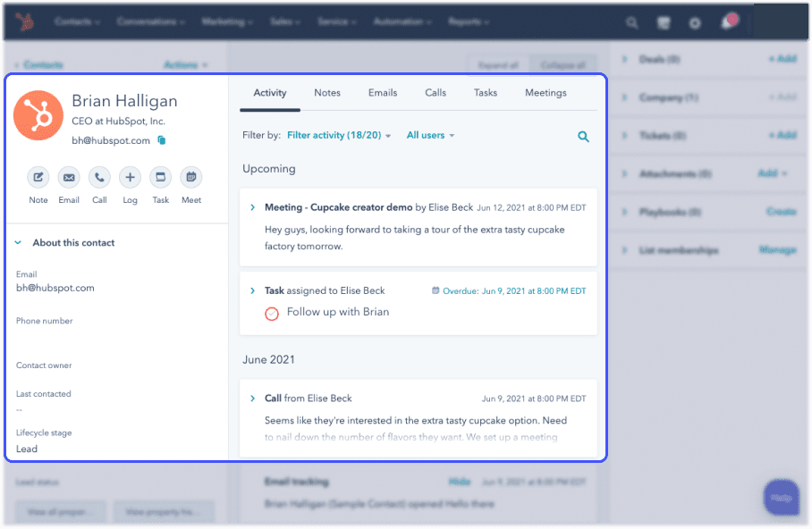
Task: Open Add dropdown in Attachments section
Action: click(772, 173)
